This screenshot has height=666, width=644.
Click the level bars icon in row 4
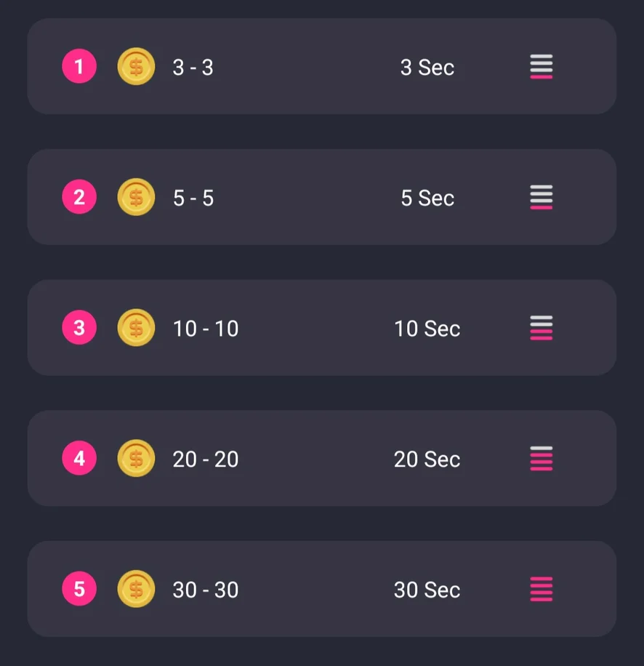pos(541,459)
